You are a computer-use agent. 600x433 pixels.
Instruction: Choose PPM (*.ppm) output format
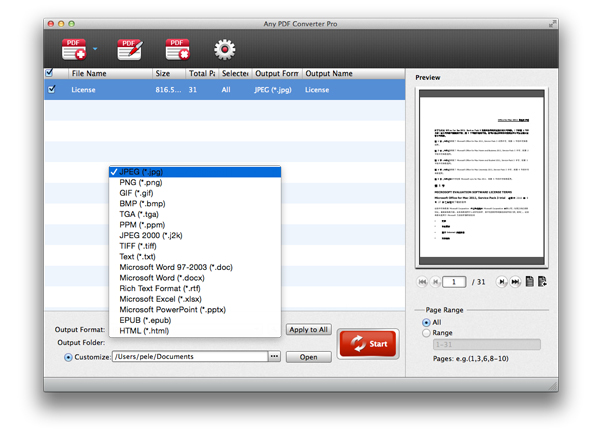(195, 225)
